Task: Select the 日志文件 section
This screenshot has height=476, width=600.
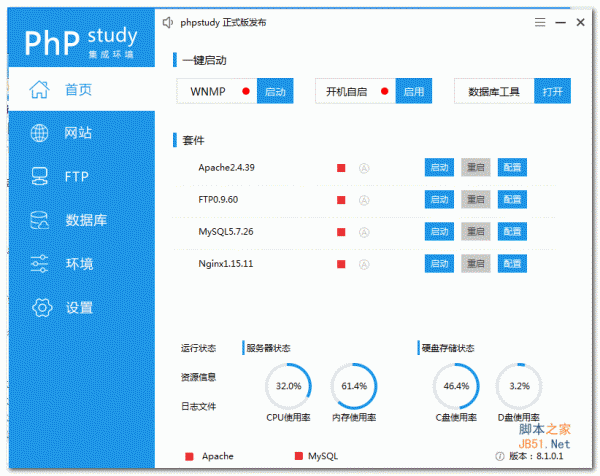Action: click(198, 406)
